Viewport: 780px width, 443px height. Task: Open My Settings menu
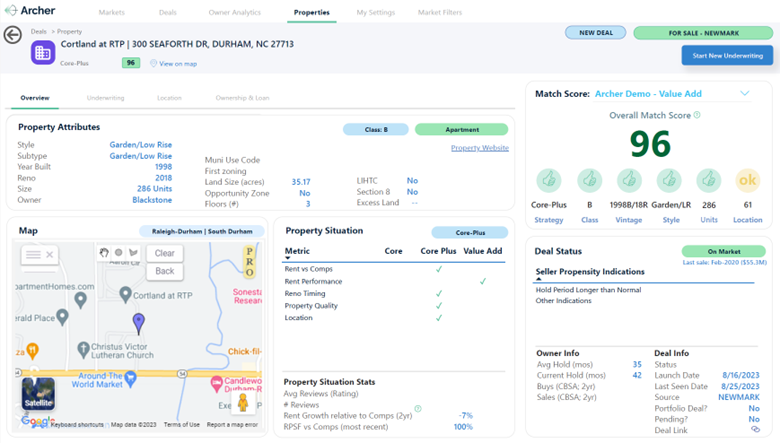(x=376, y=12)
